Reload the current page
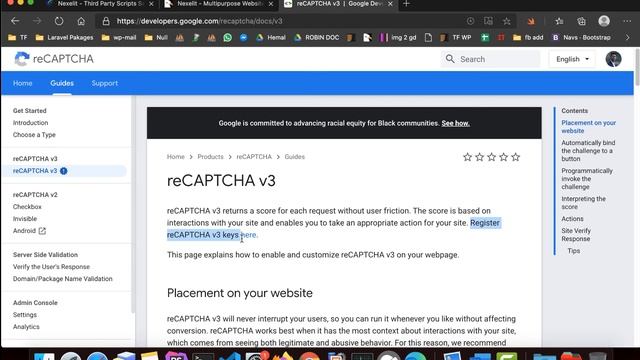The height and width of the screenshot is (360, 640). pyautogui.click(x=59, y=21)
